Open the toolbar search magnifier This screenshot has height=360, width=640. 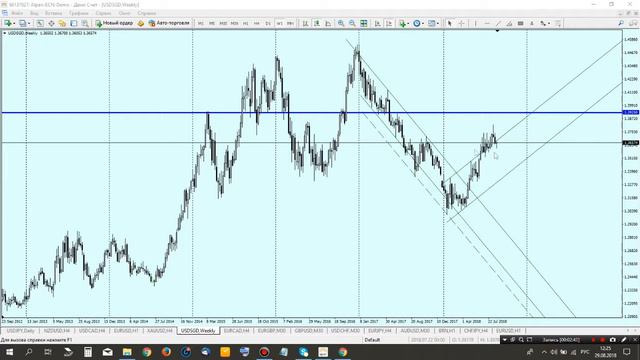621,23
